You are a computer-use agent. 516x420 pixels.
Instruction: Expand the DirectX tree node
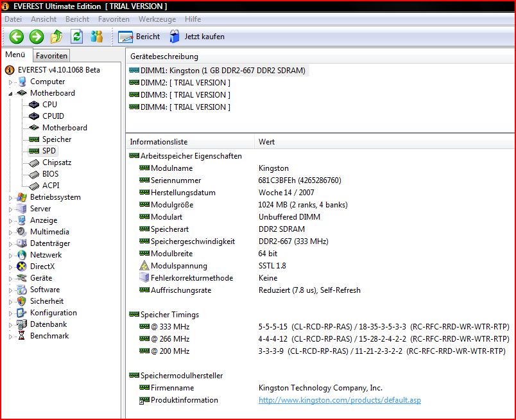pos(10,267)
